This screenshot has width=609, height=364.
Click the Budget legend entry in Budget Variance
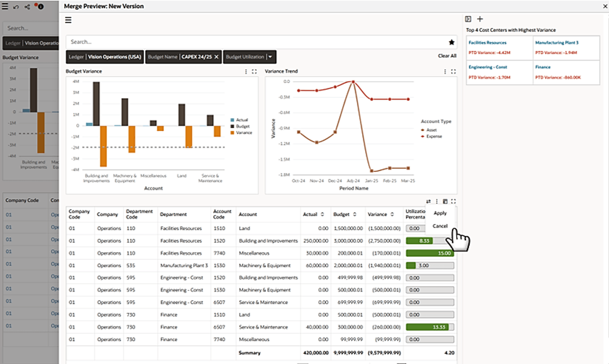click(x=241, y=126)
